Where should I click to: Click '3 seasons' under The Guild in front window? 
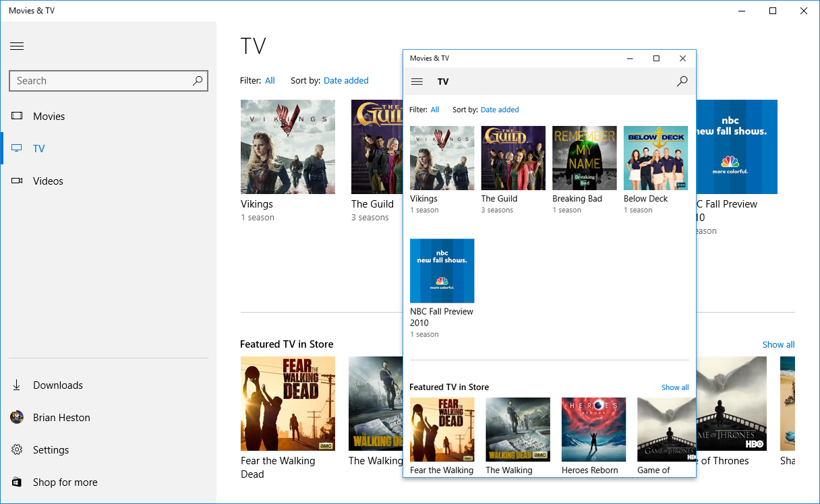tap(497, 210)
